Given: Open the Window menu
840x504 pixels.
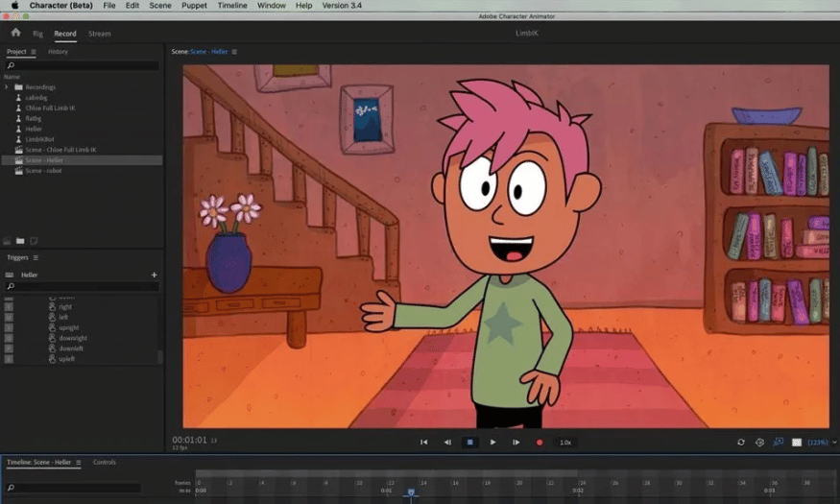Looking at the screenshot, I should (272, 6).
